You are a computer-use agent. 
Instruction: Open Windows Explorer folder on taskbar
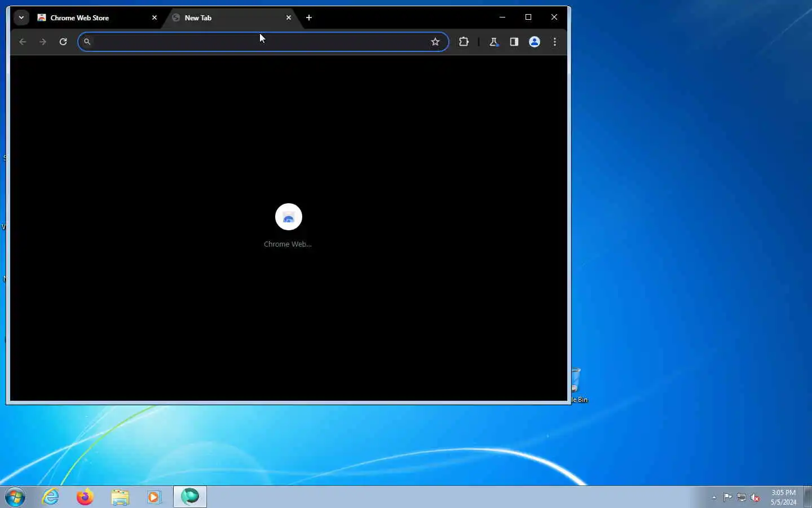tap(120, 497)
